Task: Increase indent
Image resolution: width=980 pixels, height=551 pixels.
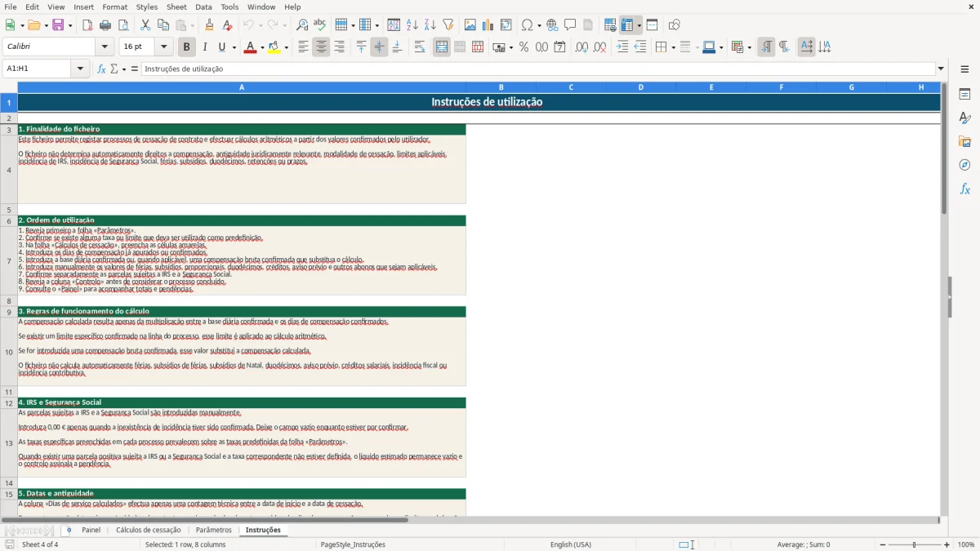Action: pos(622,47)
